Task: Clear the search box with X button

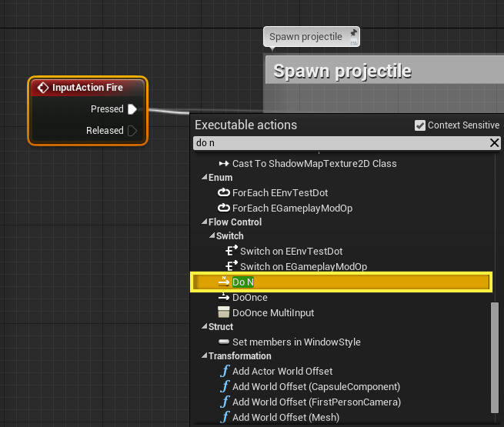Action: [495, 143]
